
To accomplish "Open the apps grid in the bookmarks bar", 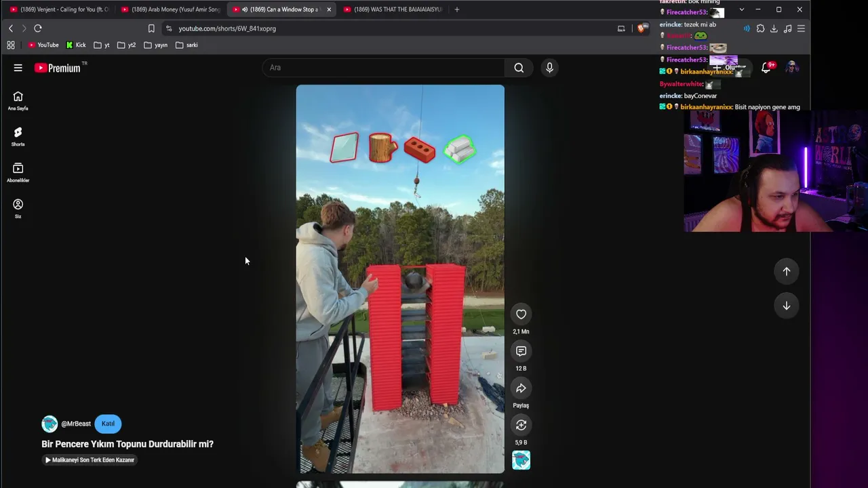I will [11, 45].
